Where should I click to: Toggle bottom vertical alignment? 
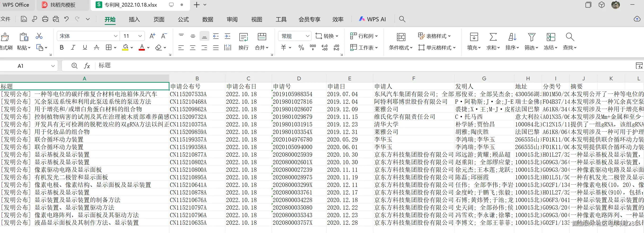204,36
